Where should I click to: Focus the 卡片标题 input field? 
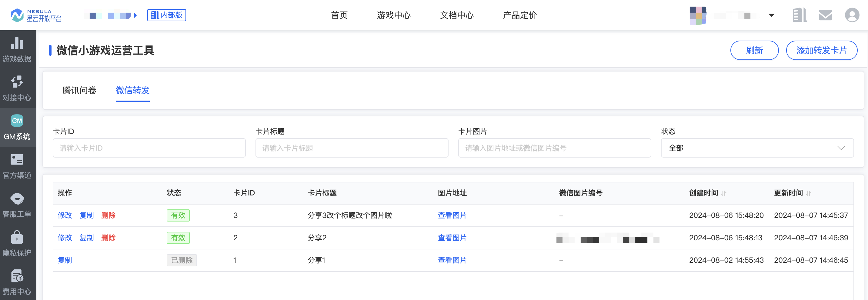tap(352, 148)
